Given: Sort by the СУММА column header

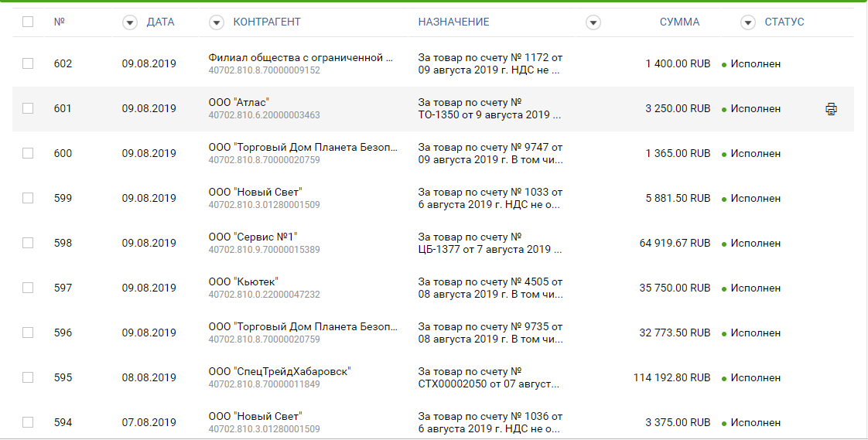Looking at the screenshot, I should coord(679,22).
